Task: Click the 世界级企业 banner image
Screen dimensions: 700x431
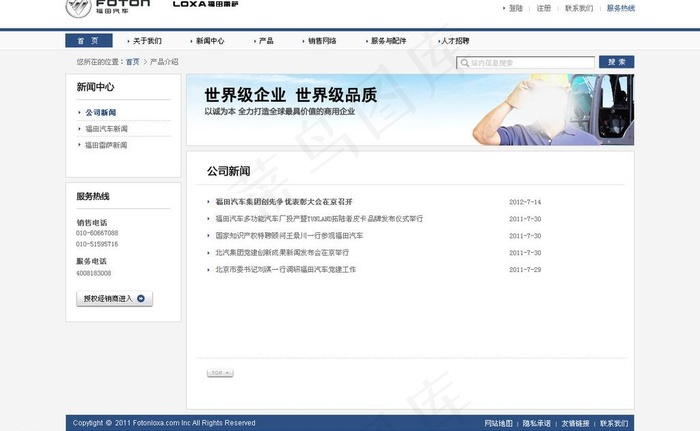Action: click(x=410, y=109)
